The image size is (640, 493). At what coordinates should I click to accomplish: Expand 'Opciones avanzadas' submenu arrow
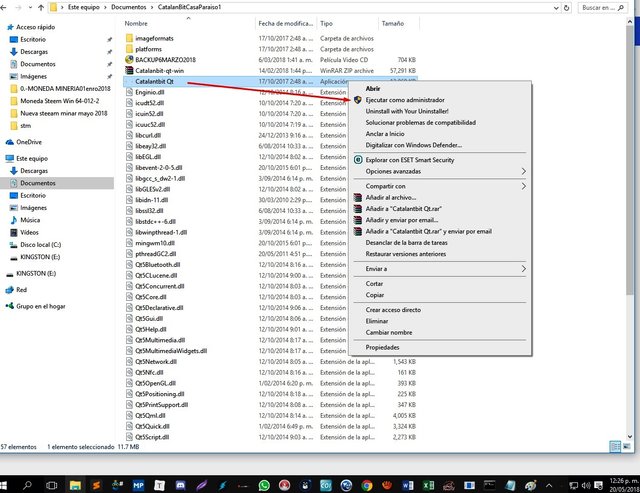(524, 171)
